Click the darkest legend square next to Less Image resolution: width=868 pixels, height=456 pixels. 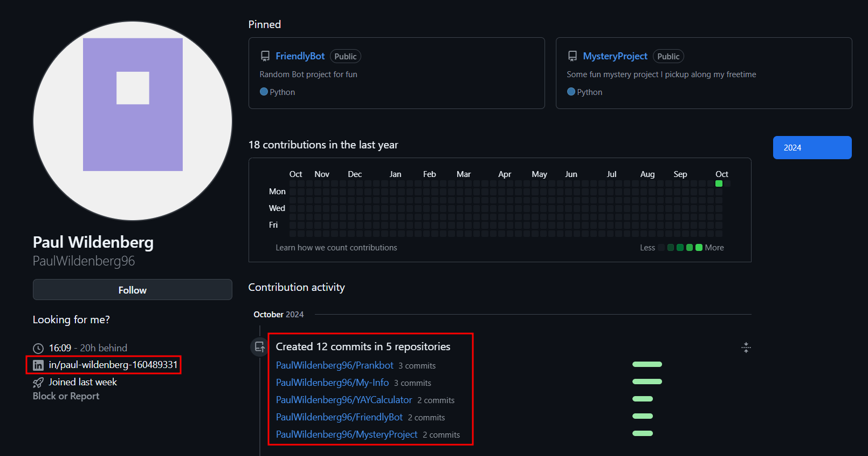click(661, 248)
